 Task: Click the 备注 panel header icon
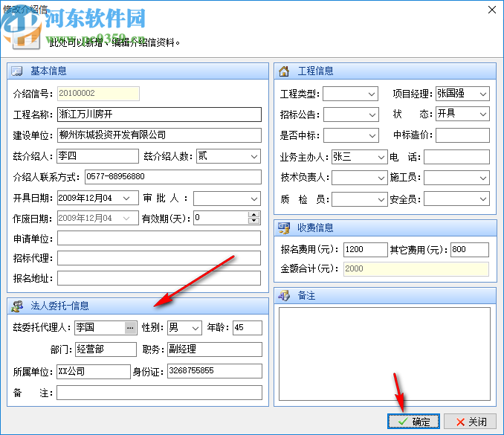click(x=284, y=295)
